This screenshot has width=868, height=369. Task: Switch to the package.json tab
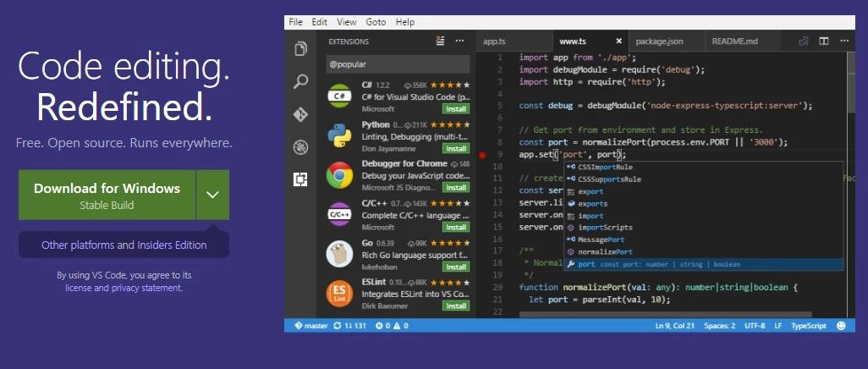(x=666, y=41)
